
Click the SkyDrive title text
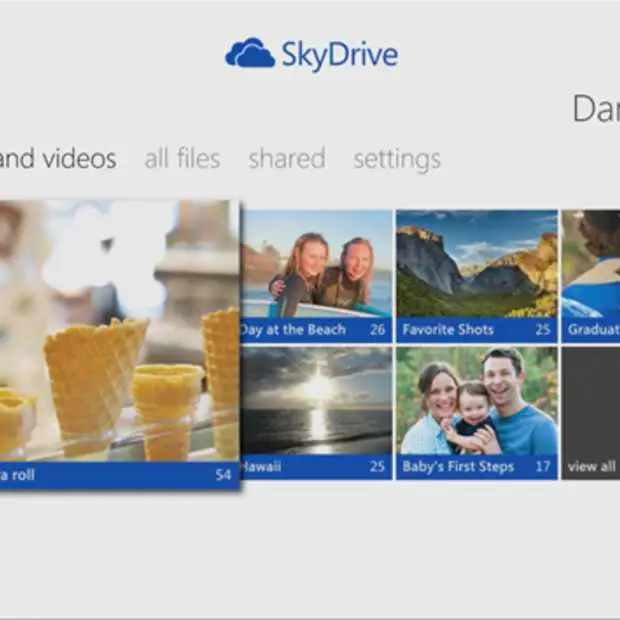(340, 55)
